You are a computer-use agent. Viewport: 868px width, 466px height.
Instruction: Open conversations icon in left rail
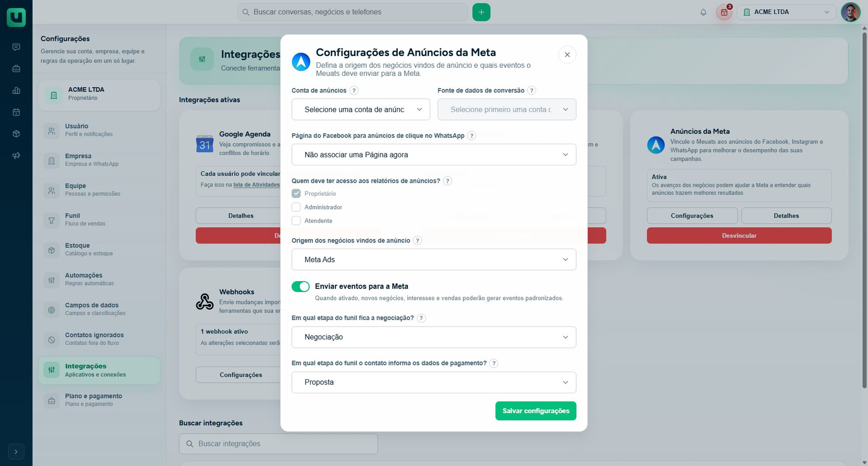tap(16, 47)
